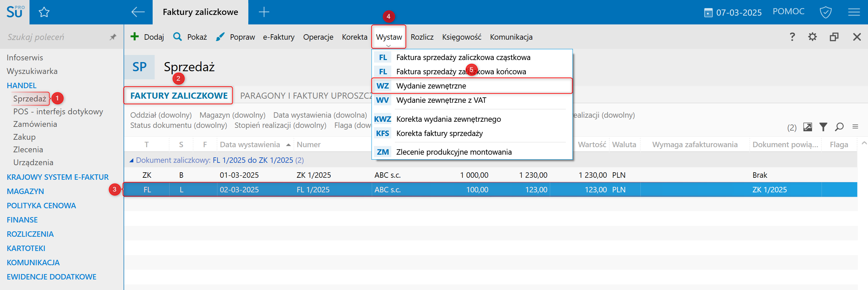
Task: Click Popraw in the toolbar
Action: coord(242,37)
